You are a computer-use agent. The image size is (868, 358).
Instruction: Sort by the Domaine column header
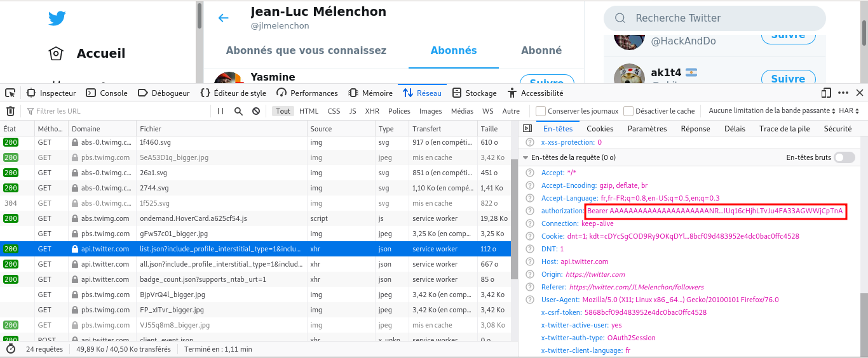point(102,129)
